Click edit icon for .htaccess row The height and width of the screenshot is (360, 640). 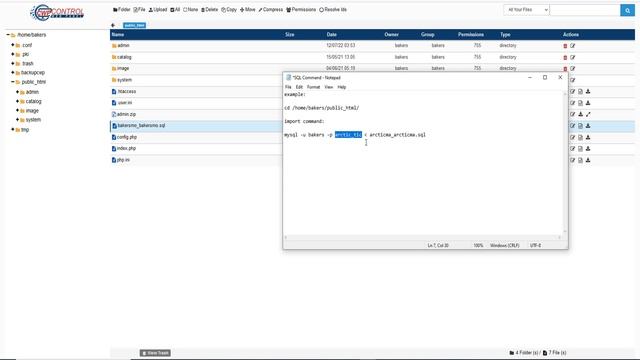(x=573, y=91)
